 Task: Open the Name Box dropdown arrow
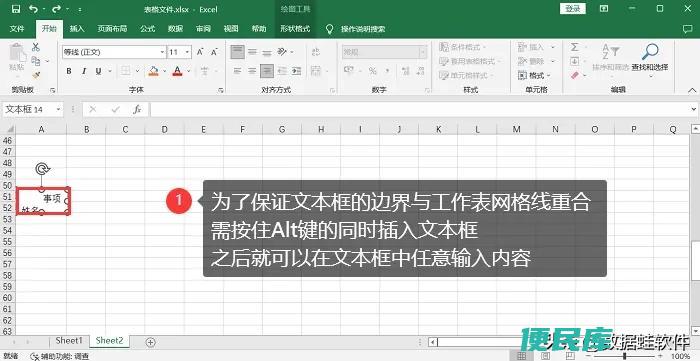(x=58, y=109)
